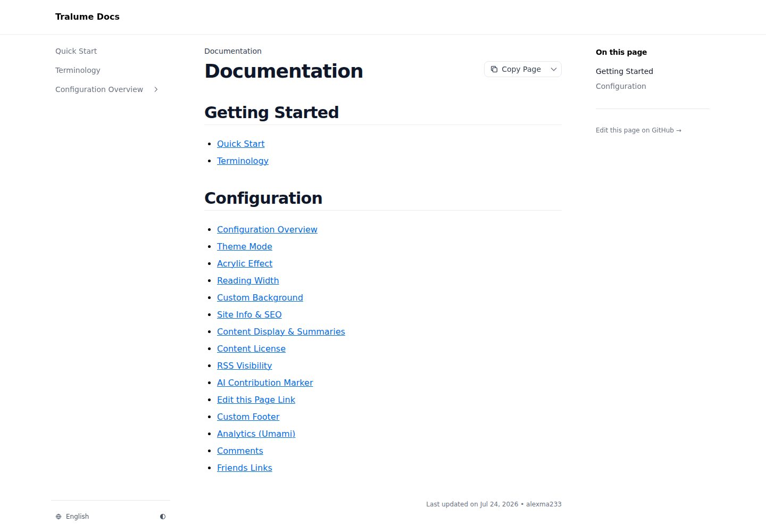Click the Last updated on Jul 24, 2026 text
This screenshot has width=766, height=532.
(472, 504)
